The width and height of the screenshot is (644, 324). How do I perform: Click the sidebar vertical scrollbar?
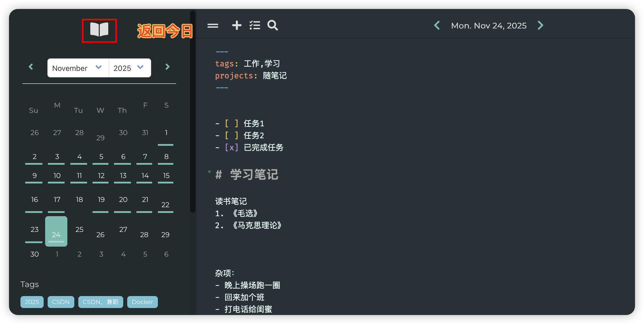tap(193, 111)
